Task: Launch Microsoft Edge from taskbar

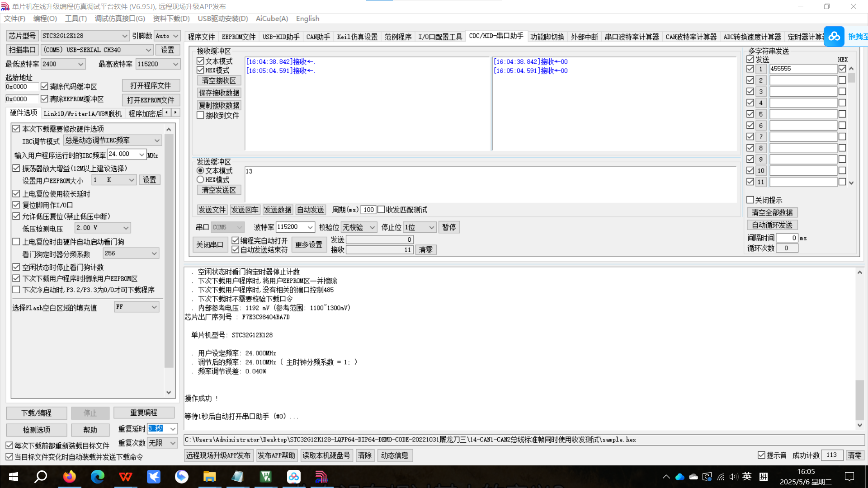Action: pyautogui.click(x=98, y=477)
